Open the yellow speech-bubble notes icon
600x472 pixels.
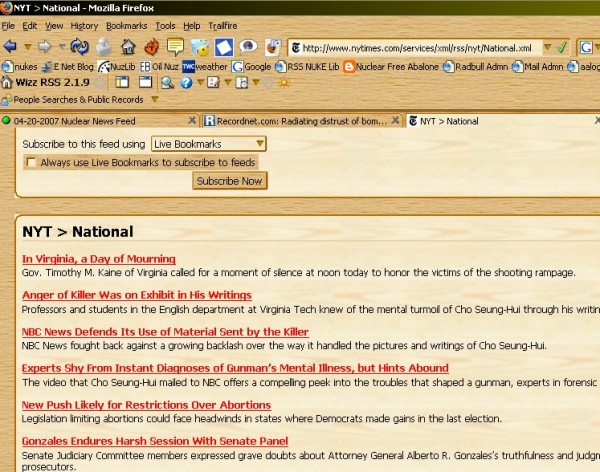(176, 47)
